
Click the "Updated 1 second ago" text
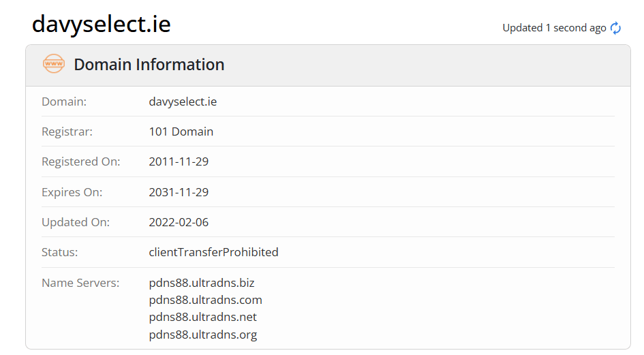tap(555, 28)
